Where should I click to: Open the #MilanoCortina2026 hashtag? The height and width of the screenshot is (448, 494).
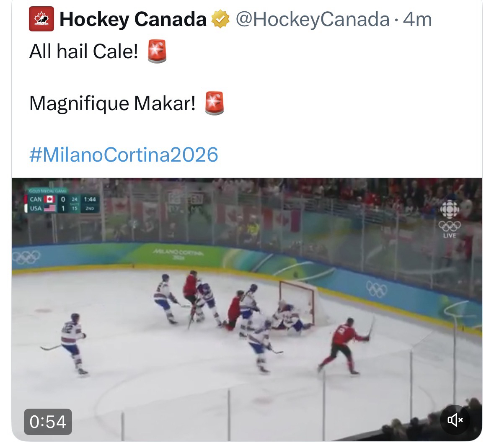124,154
